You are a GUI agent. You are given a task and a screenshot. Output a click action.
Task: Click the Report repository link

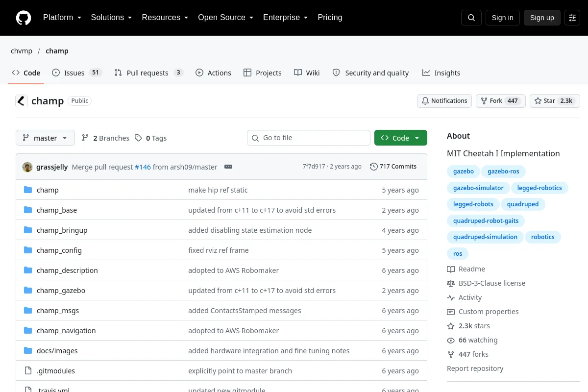click(475, 368)
